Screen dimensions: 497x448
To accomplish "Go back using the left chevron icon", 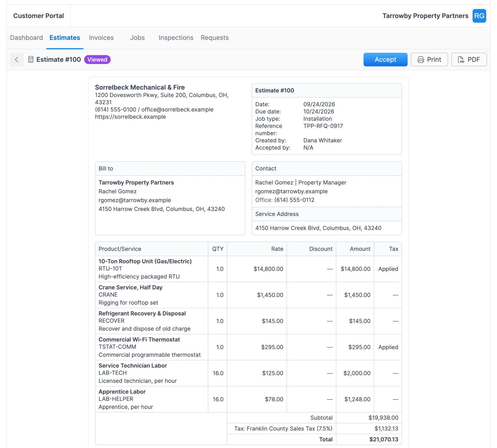I will (x=17, y=60).
